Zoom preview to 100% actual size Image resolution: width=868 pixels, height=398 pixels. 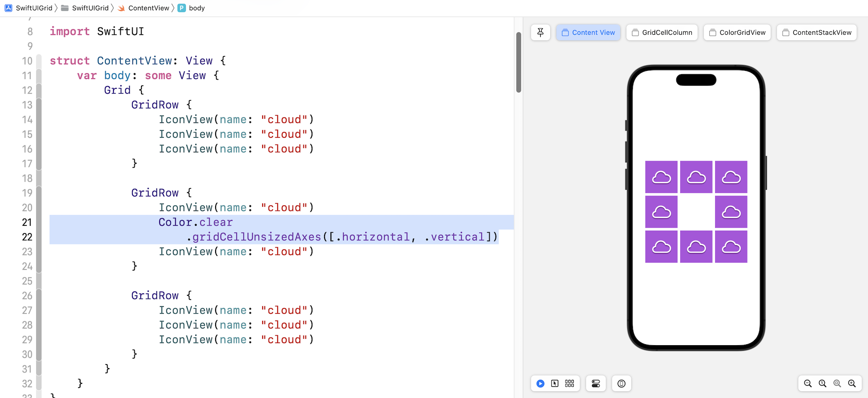tap(822, 384)
